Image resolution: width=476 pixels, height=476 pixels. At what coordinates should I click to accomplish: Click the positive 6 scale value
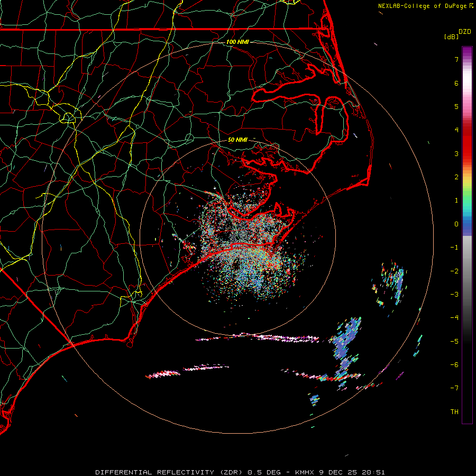click(456, 83)
